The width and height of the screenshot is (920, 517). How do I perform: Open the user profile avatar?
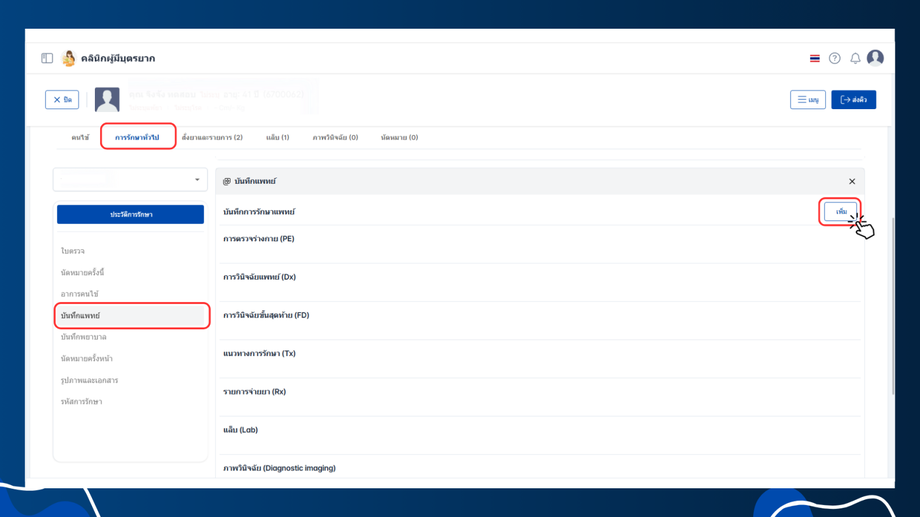click(875, 58)
